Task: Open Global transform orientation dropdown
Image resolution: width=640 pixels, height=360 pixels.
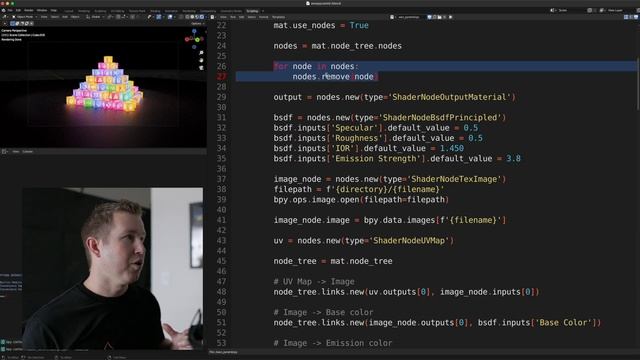Action: tap(96, 17)
